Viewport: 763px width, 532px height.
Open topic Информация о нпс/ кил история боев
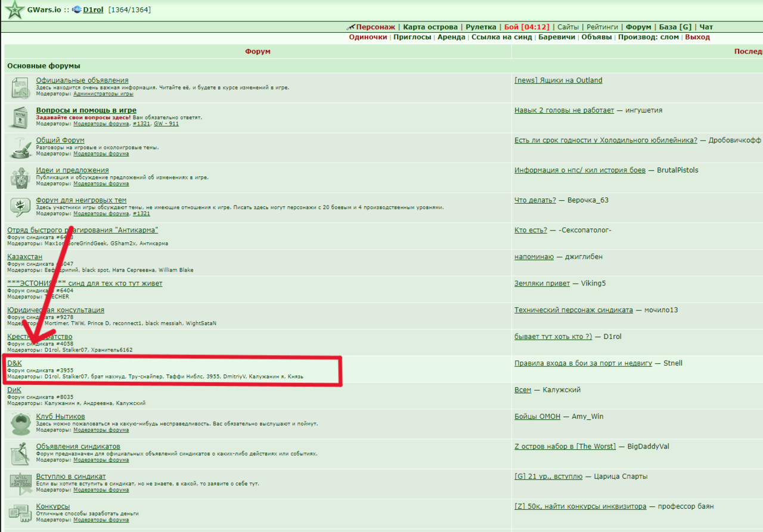click(x=580, y=170)
